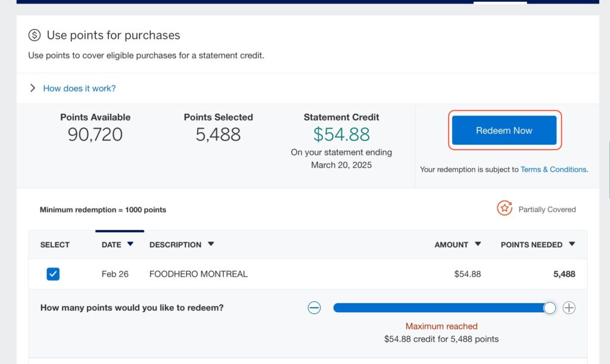Click the $54.88 Statement Credit amount
This screenshot has width=610, height=364.
coord(341,134)
